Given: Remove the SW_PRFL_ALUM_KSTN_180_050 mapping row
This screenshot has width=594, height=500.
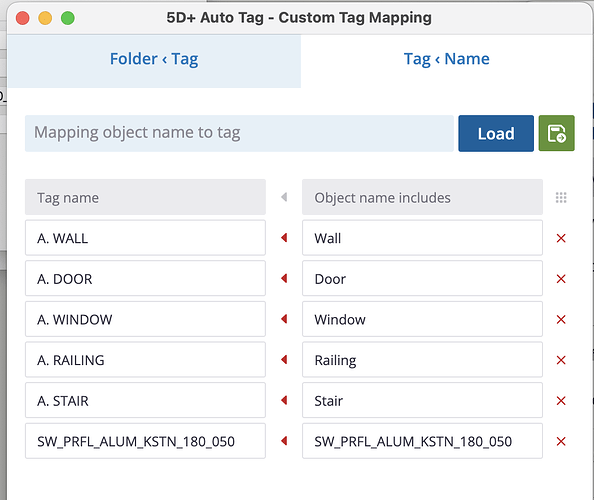Looking at the screenshot, I should [x=561, y=441].
